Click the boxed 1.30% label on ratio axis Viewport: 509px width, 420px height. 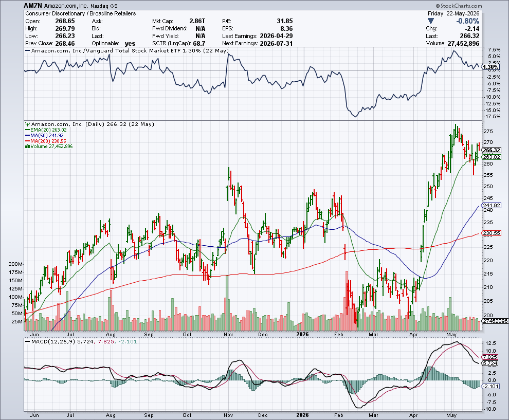click(490, 67)
